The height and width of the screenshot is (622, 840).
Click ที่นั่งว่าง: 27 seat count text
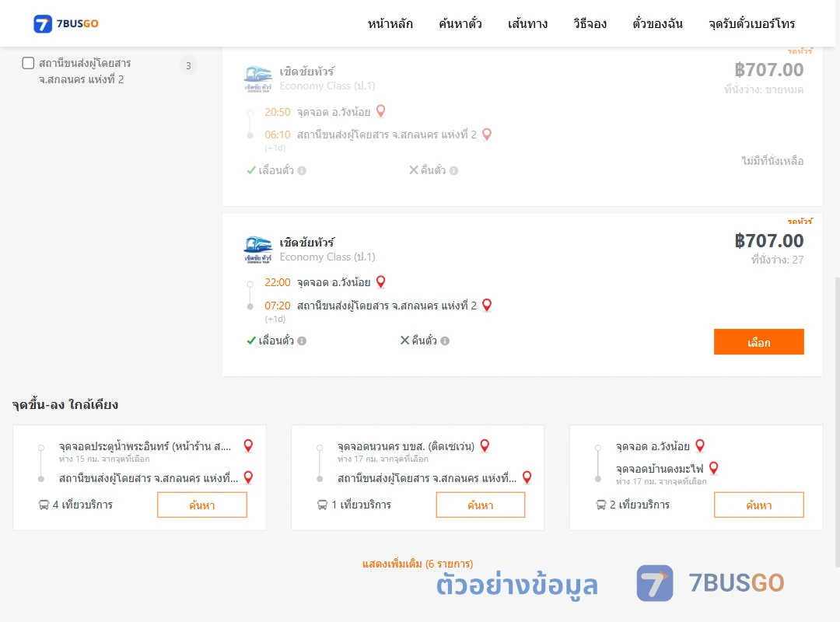point(777,260)
